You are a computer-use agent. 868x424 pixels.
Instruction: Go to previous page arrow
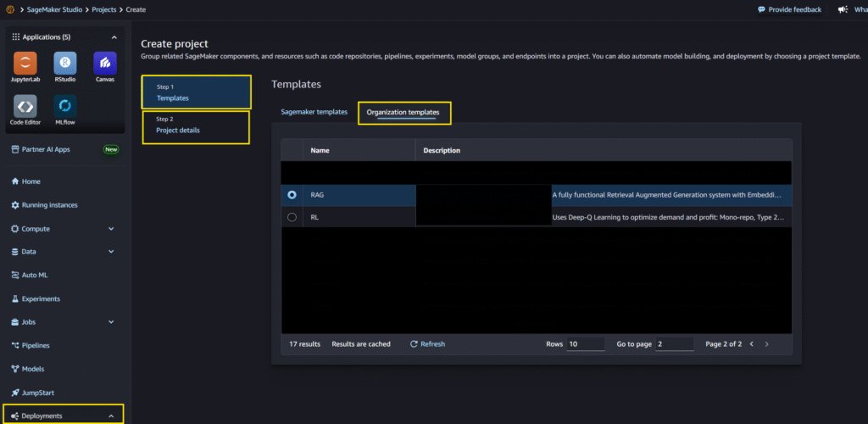(750, 344)
